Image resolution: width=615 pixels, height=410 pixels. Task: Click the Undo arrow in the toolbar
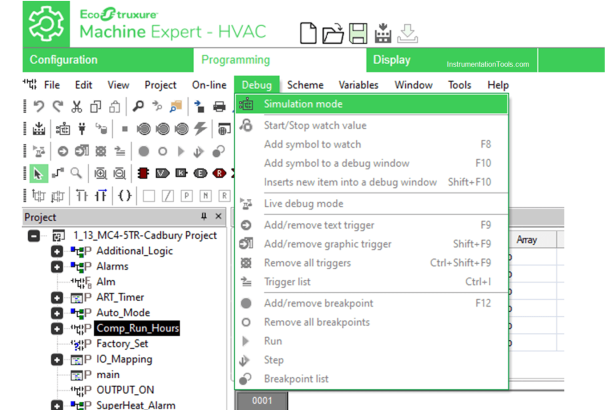point(38,106)
